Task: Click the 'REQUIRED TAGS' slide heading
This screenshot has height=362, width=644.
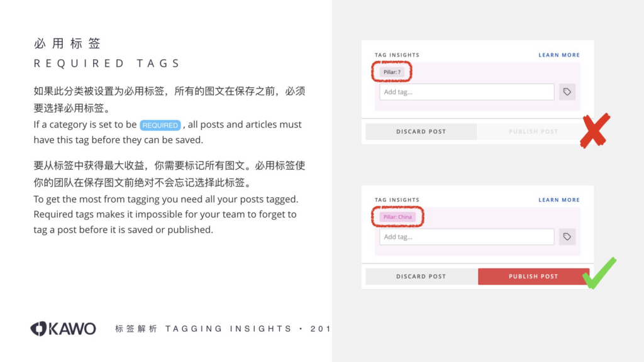Action: pos(107,63)
